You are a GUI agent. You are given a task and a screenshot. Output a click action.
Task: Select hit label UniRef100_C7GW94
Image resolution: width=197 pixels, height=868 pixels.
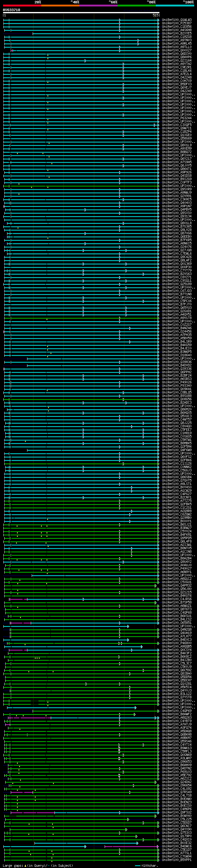click(x=177, y=857)
